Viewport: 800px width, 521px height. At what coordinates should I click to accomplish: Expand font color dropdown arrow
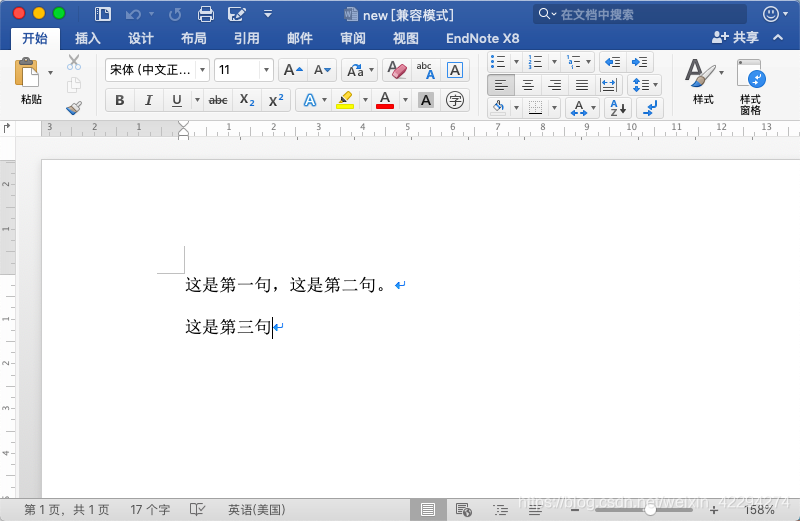406,101
